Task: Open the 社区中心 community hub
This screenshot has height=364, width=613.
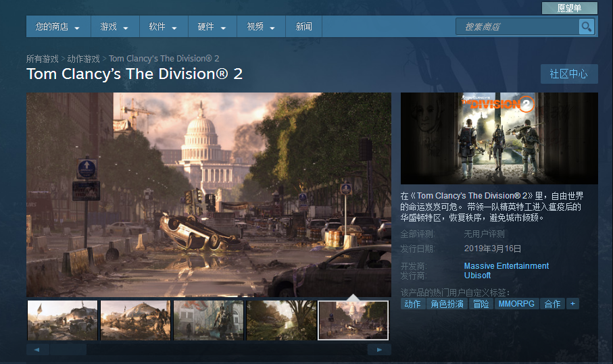Action: pos(569,74)
